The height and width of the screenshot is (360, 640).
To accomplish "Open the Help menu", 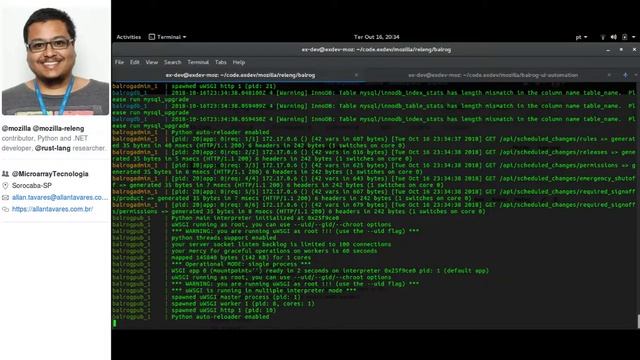I will click(239, 62).
